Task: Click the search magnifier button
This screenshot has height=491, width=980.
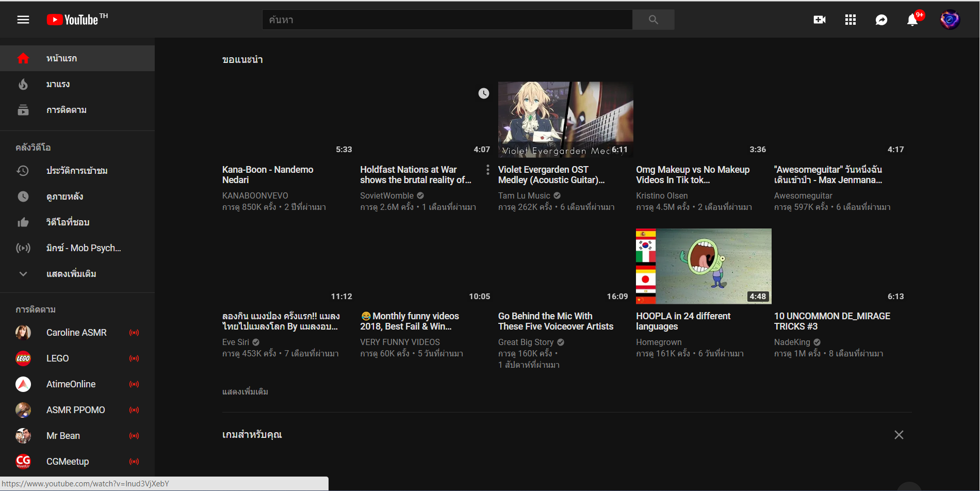Action: pos(653,20)
